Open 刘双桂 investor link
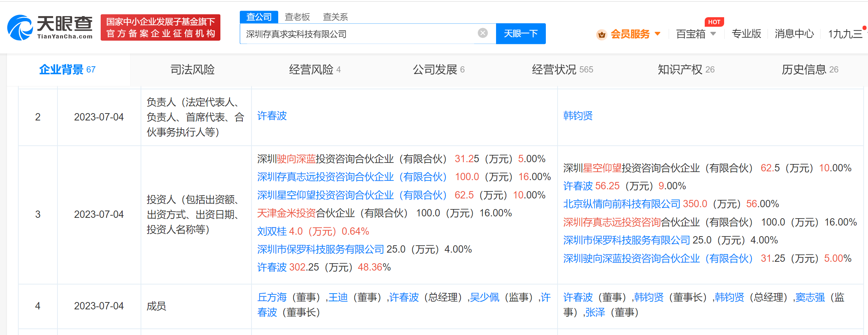 coord(272,231)
